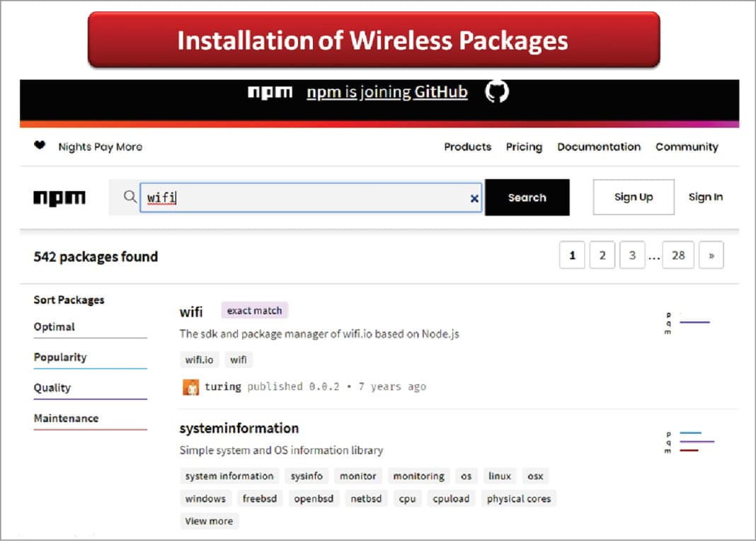The height and width of the screenshot is (541, 756).
Task: Click the npm logo in black banner
Action: tap(270, 93)
